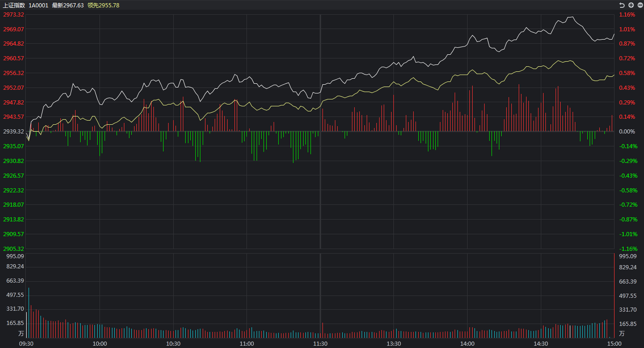The width and height of the screenshot is (644, 348).
Task: Click the 2960.57 price axis label
Action: pyautogui.click(x=14, y=58)
